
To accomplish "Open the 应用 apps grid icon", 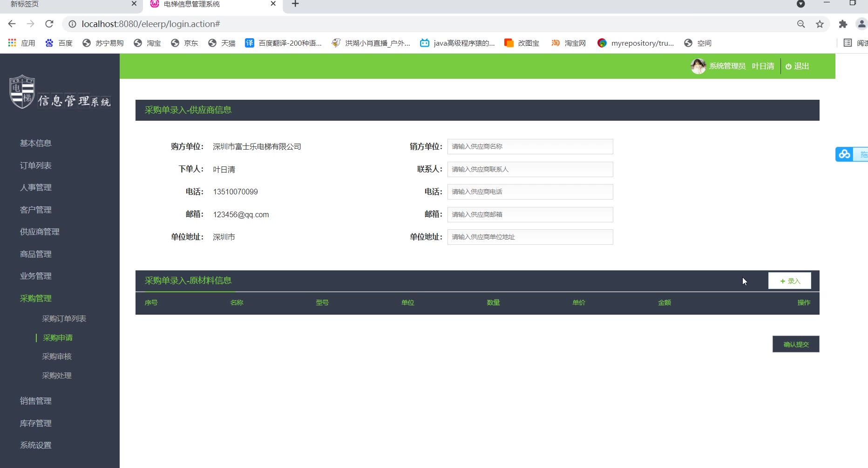I will [12, 43].
